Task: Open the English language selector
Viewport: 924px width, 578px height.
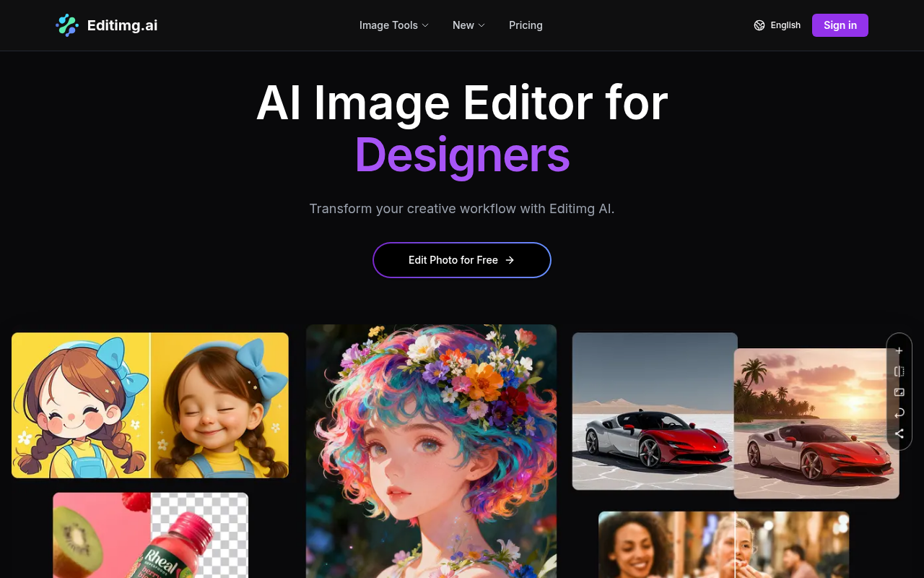Action: [x=785, y=25]
